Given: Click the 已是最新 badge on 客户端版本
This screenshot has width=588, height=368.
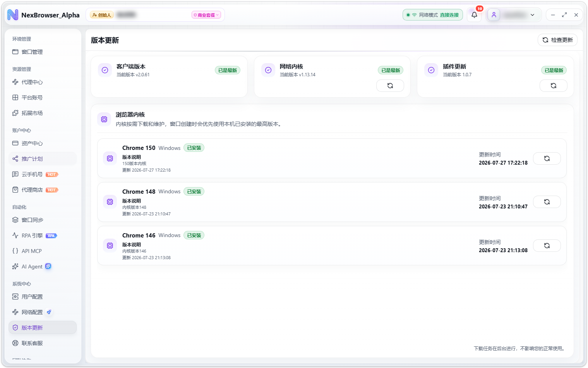Looking at the screenshot, I should tap(228, 71).
